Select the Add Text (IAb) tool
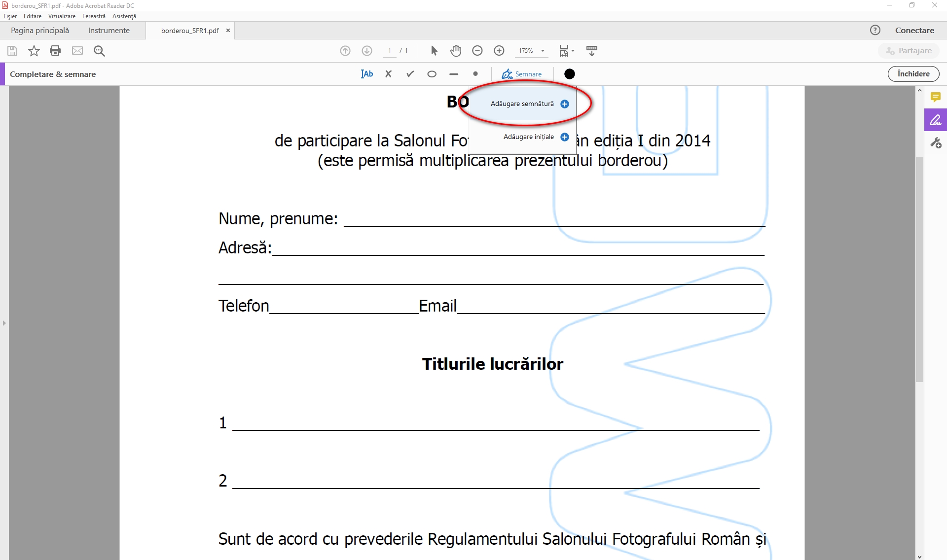This screenshot has width=947, height=560. click(367, 74)
